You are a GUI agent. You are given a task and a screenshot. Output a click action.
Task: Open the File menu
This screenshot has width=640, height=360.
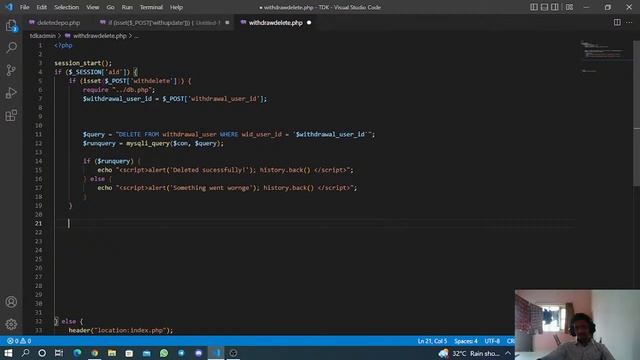24,7
